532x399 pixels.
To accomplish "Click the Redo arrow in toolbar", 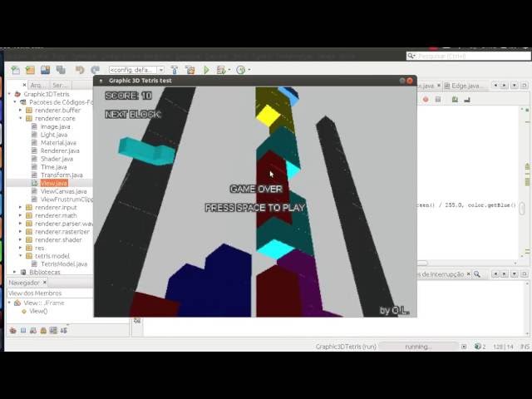I will [95, 70].
